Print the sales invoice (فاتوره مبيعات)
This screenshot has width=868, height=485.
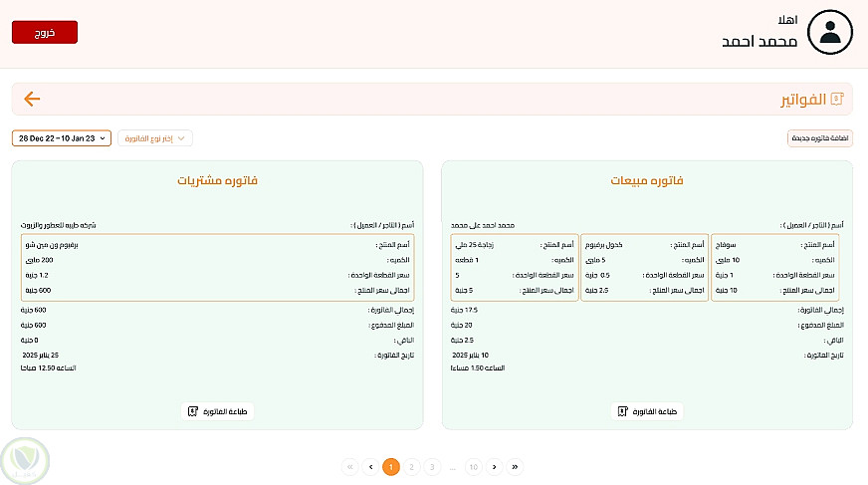click(647, 411)
